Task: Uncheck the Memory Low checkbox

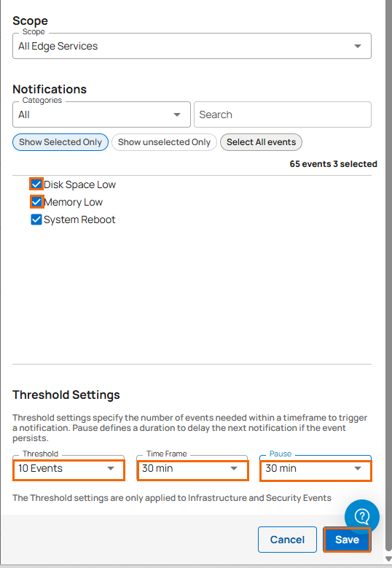Action: (36, 201)
